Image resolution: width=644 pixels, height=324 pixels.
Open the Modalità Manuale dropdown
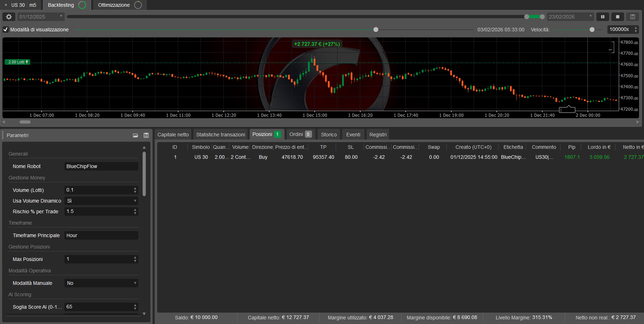(x=135, y=283)
